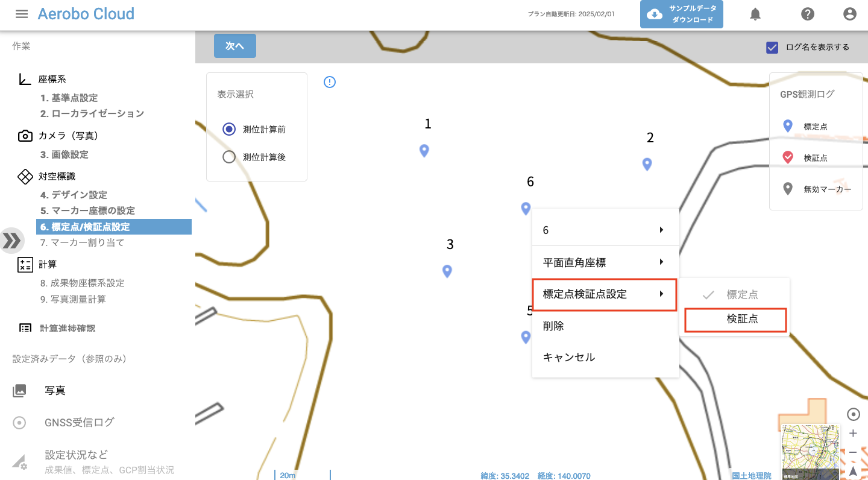Image resolution: width=868 pixels, height=480 pixels.
Task: Zoom out the map with minus
Action: (853, 452)
